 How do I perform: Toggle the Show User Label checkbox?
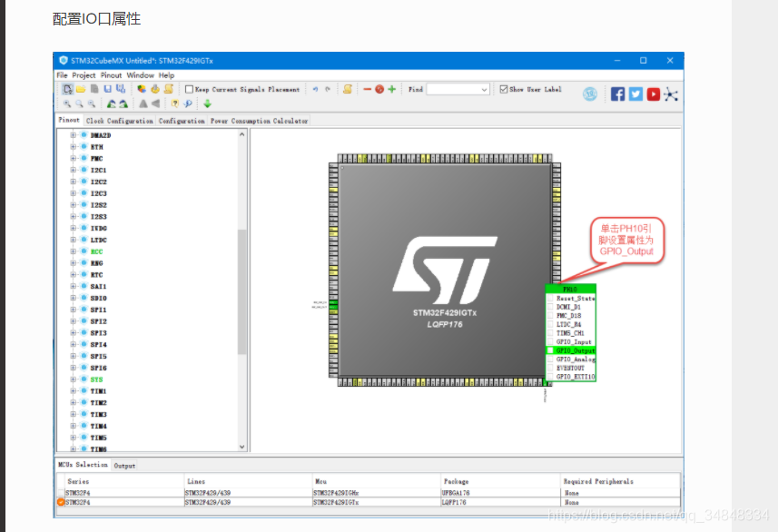point(504,89)
